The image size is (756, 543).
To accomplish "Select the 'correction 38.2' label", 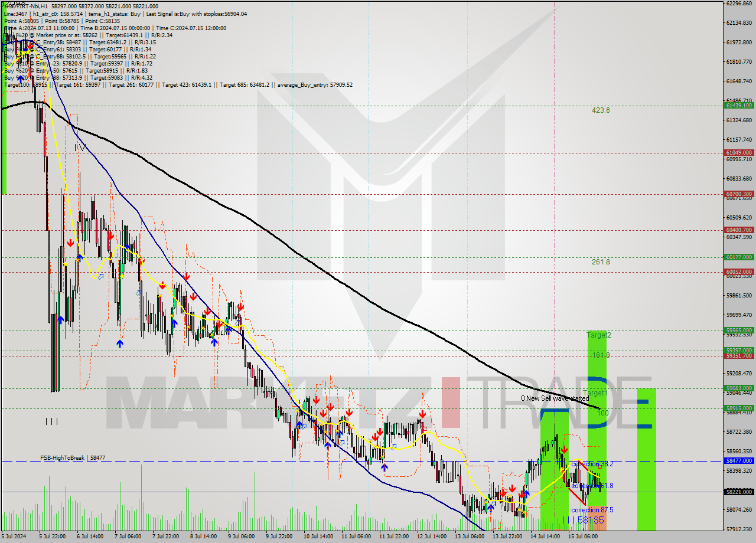I will click(592, 464).
